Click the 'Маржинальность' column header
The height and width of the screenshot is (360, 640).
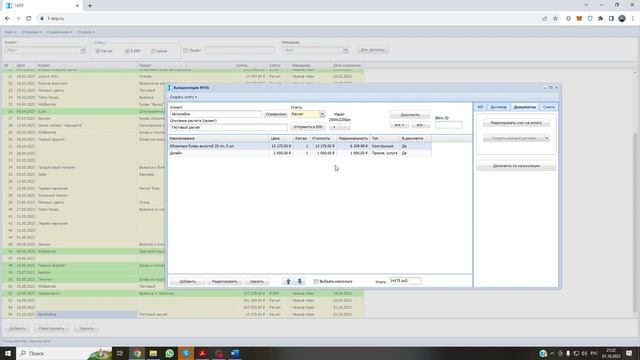point(353,138)
